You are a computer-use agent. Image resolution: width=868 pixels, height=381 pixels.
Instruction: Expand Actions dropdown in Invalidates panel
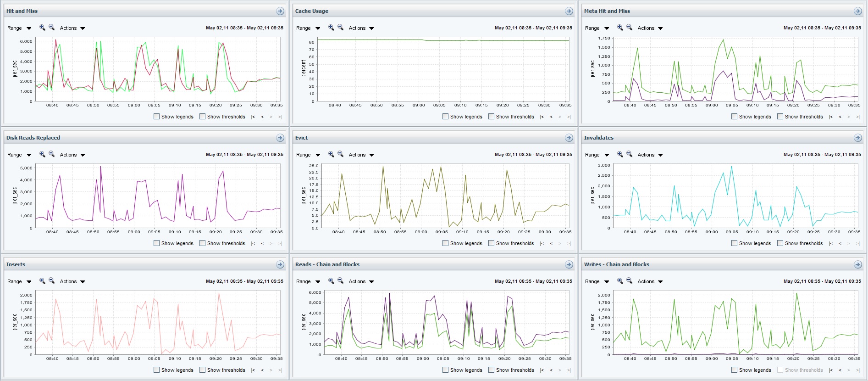(x=650, y=155)
